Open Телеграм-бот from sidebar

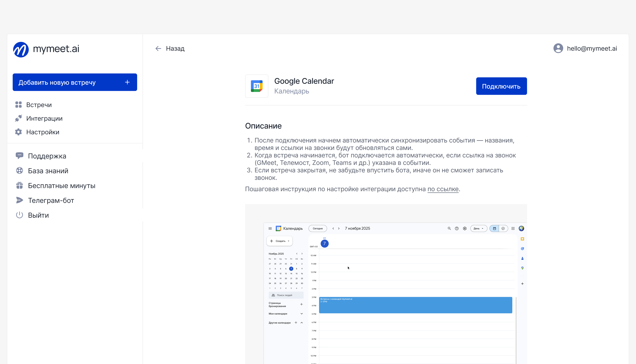click(x=51, y=201)
